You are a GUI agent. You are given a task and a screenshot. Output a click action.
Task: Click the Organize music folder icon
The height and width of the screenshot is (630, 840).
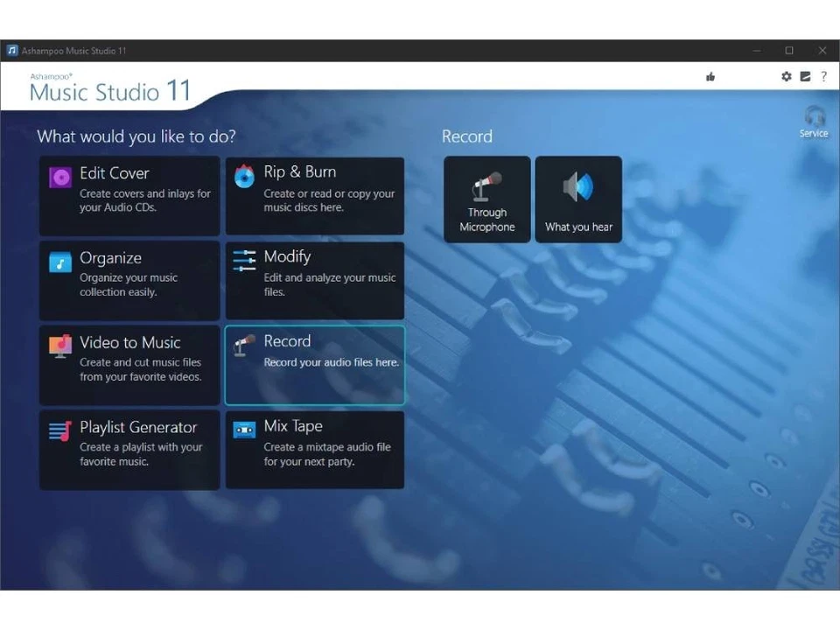[x=60, y=262]
